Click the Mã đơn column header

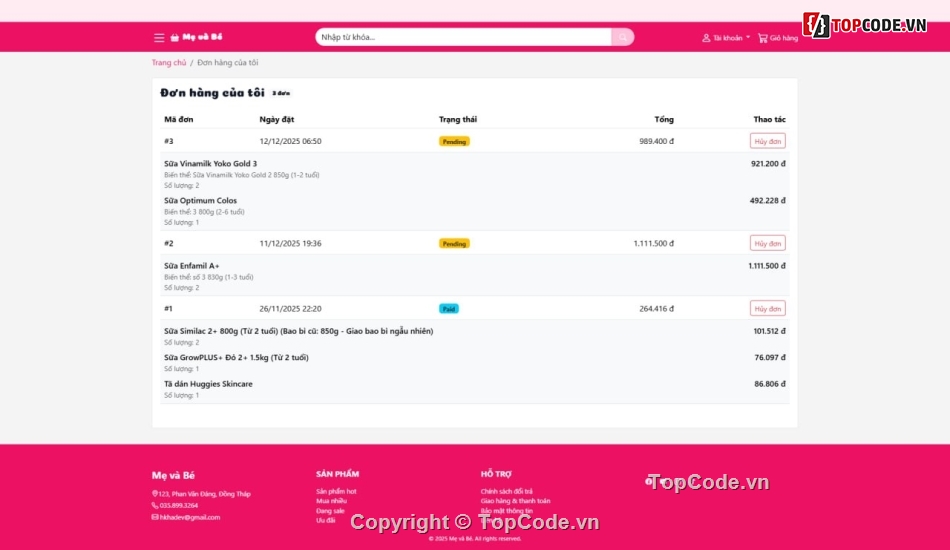click(179, 119)
